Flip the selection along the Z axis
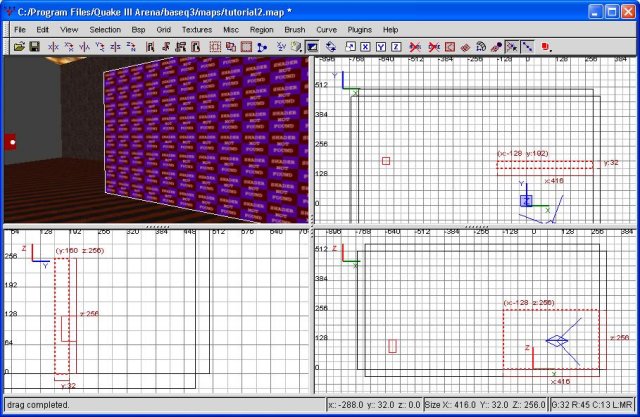 pos(115,47)
